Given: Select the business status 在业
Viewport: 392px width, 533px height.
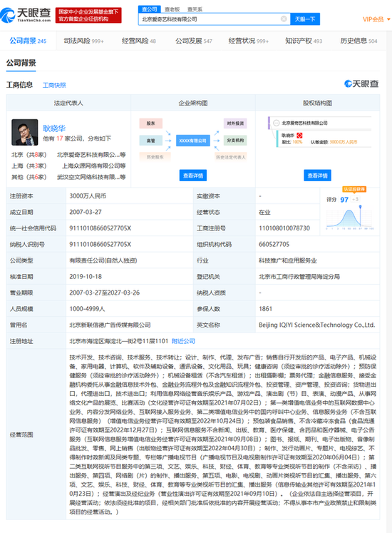Looking at the screenshot, I should [x=264, y=212].
